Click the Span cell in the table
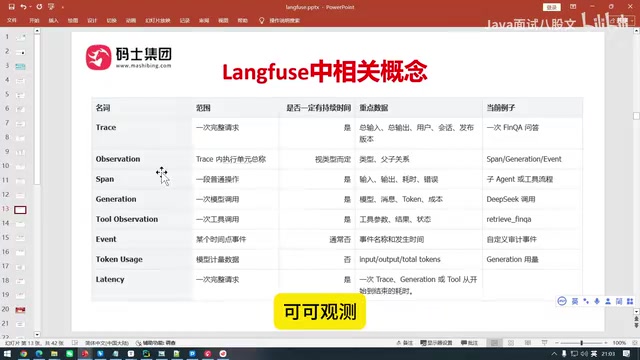The width and height of the screenshot is (640, 360). click(141, 179)
